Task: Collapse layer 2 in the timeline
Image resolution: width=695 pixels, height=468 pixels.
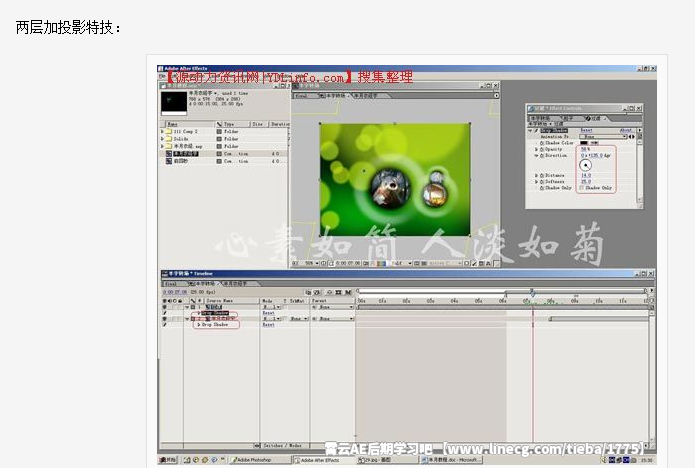Action: 187,319
